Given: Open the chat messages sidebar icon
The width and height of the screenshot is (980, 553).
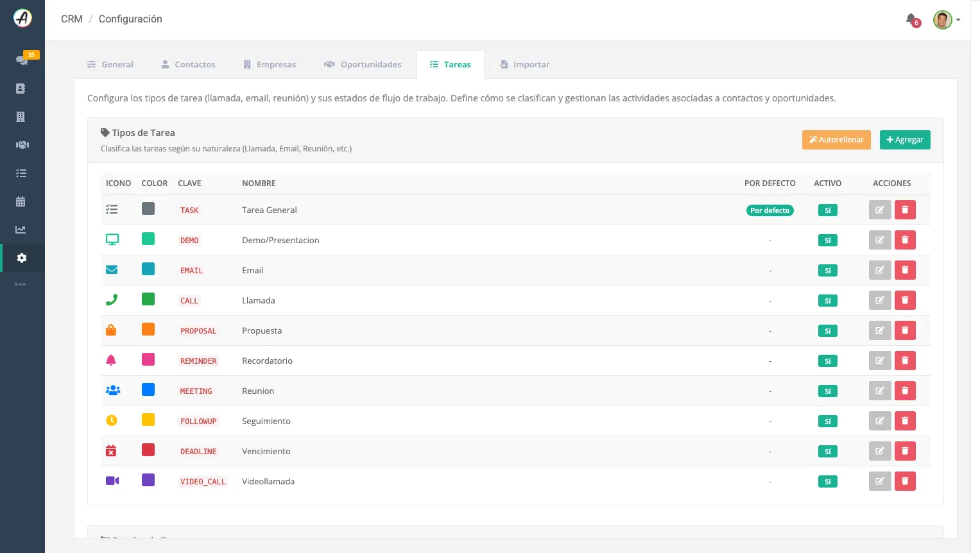Looking at the screenshot, I should coord(22,60).
